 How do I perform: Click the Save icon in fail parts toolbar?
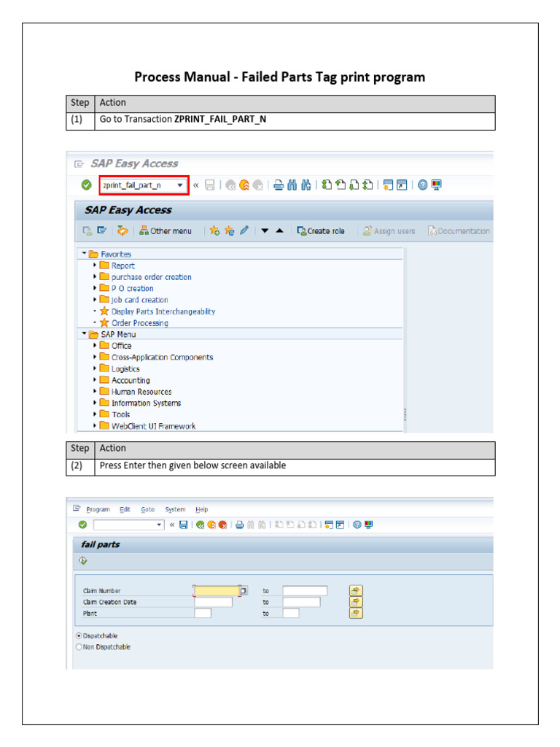[183, 525]
